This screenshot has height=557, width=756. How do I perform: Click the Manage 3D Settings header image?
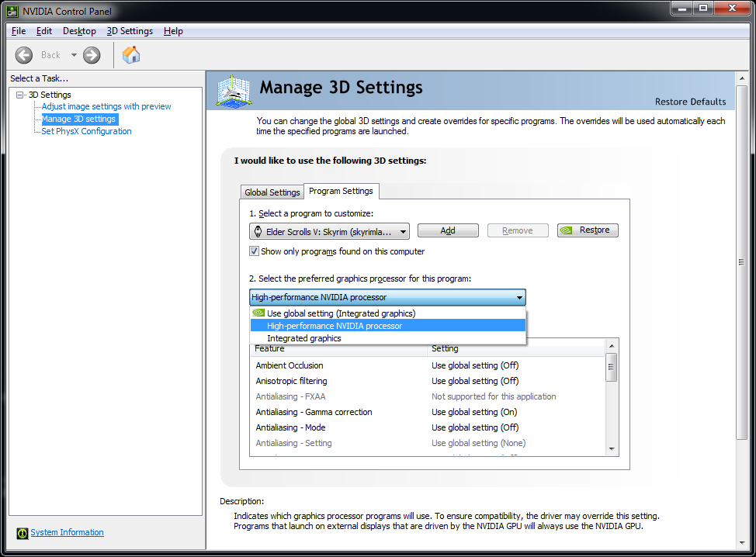tap(234, 91)
